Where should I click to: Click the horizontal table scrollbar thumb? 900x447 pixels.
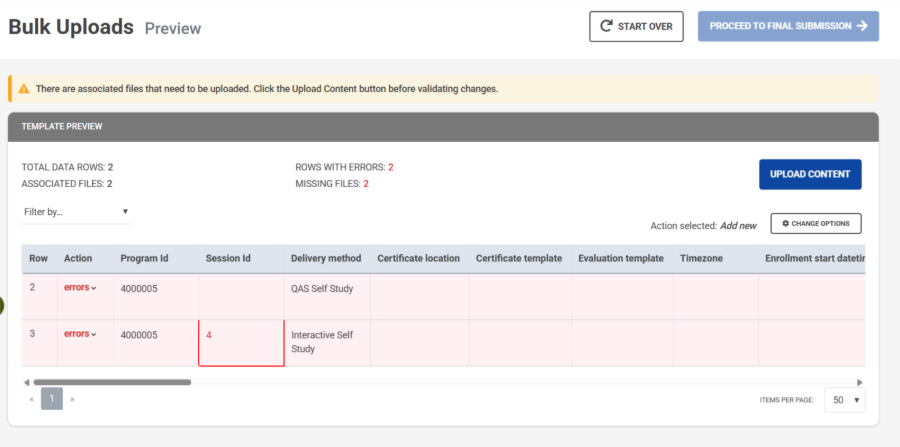coord(112,382)
